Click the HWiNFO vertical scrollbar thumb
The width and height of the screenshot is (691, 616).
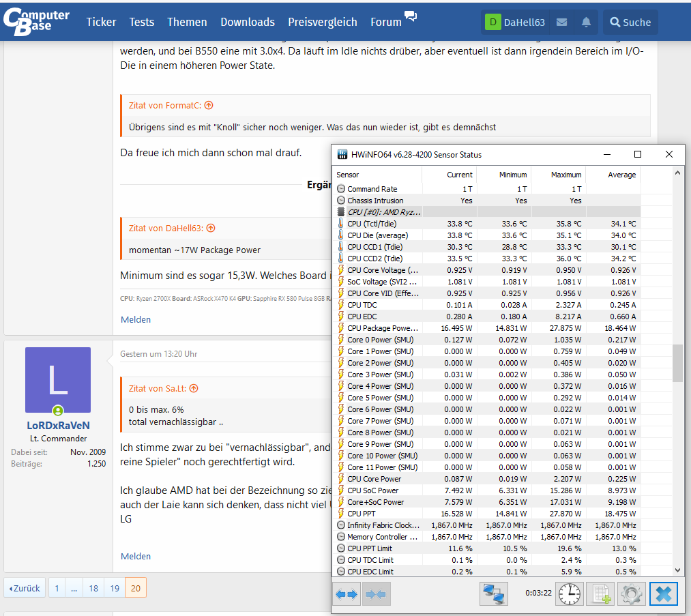pos(678,363)
